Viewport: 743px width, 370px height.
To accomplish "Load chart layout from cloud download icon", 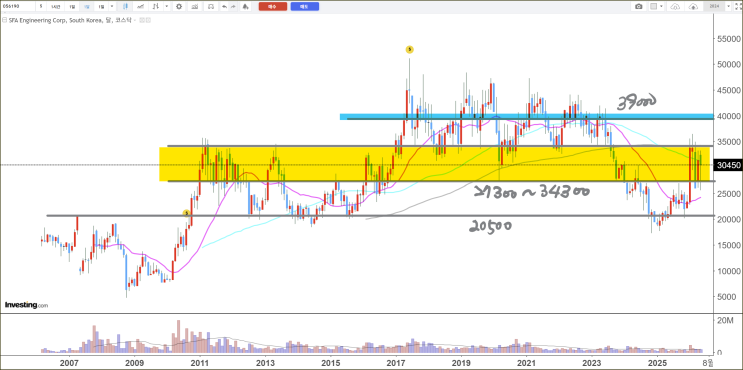I will [x=693, y=6].
